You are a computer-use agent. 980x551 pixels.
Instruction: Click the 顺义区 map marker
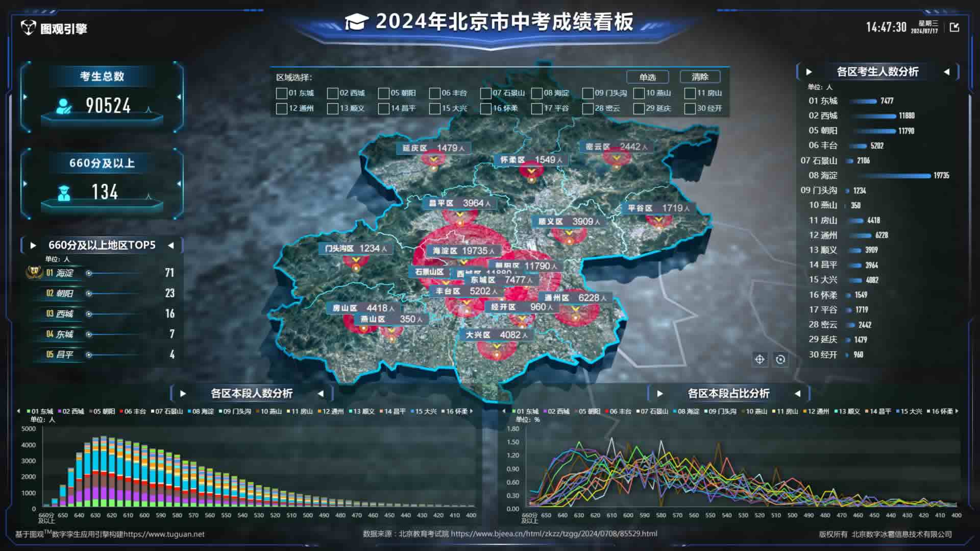coord(569,222)
